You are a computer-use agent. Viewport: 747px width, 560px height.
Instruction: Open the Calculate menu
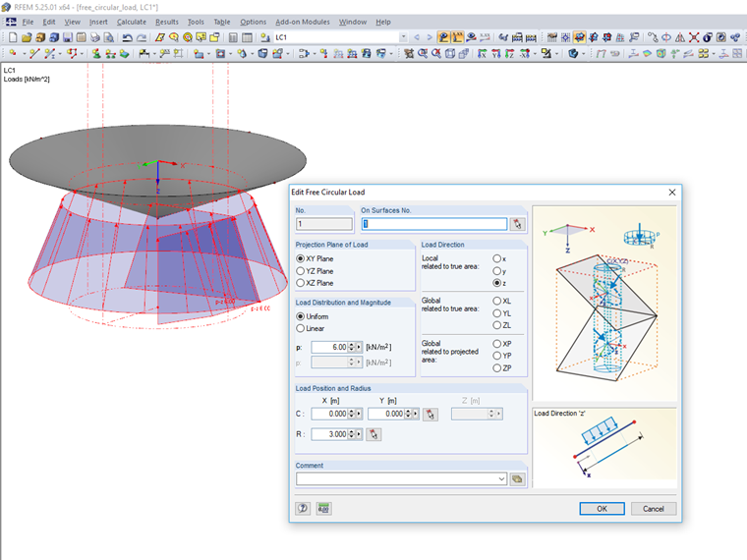[131, 21]
